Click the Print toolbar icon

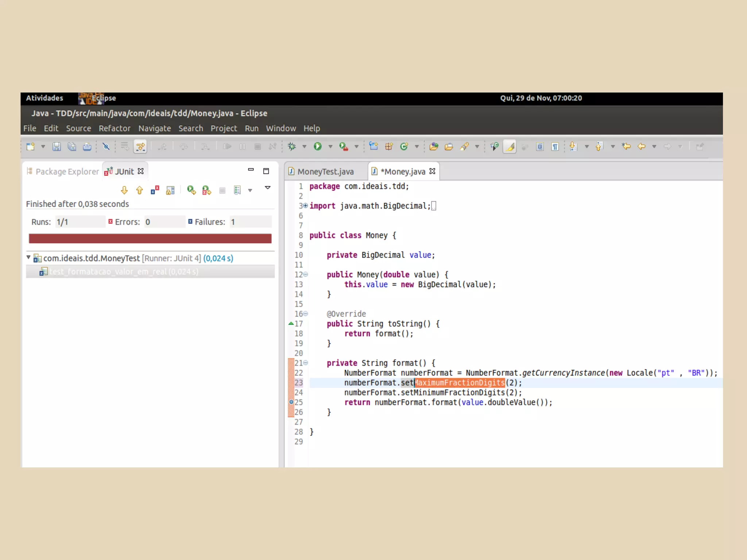pos(87,147)
